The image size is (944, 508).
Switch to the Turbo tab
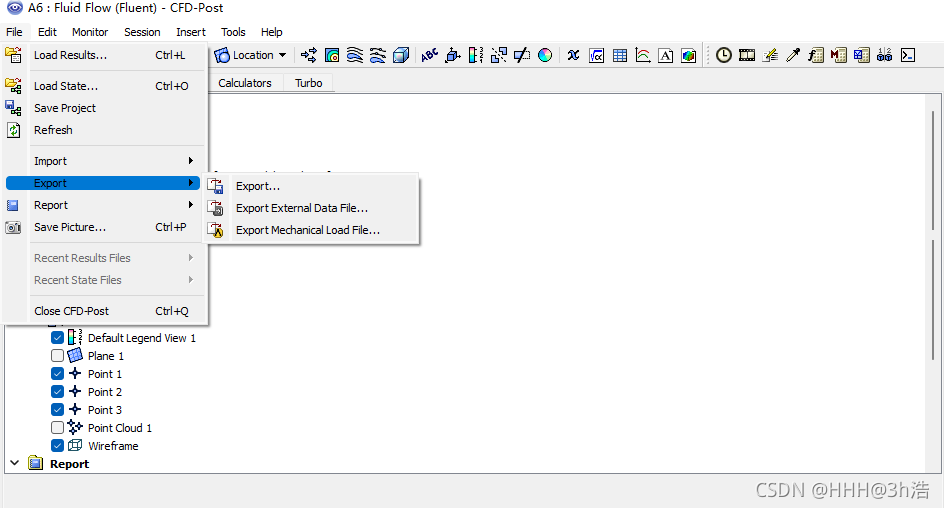click(308, 83)
